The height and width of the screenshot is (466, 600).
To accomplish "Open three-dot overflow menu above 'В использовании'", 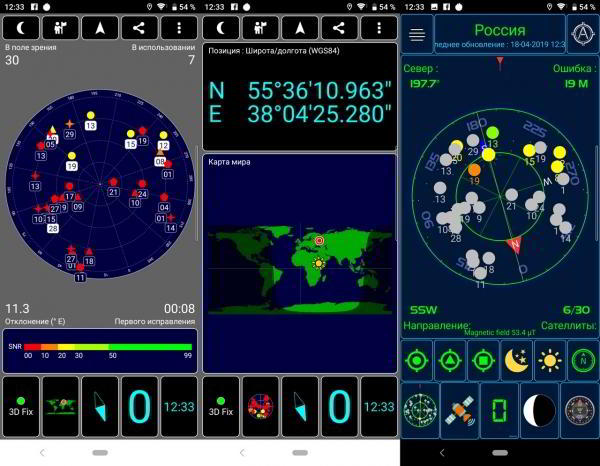I will (x=178, y=29).
